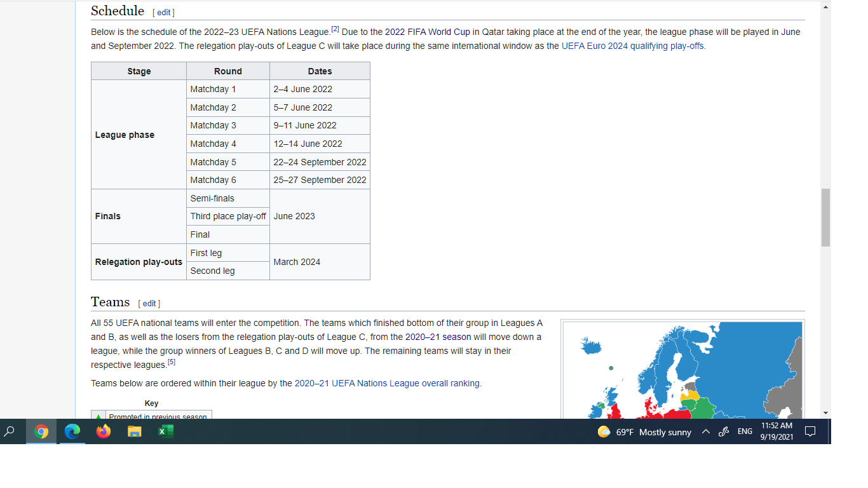Edit the Schedule section
The height and width of the screenshot is (488, 868).
coord(164,13)
